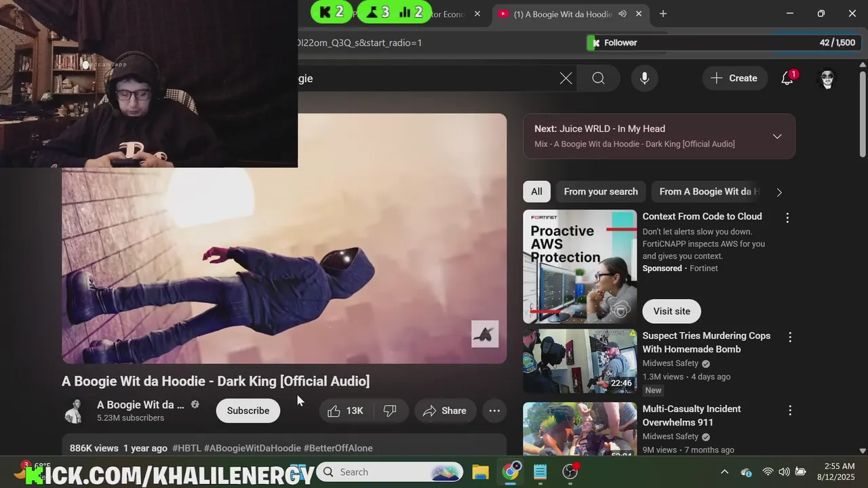The width and height of the screenshot is (868, 488).
Task: Open A Boogie Wit da Hoodie channel avatar
Action: tap(73, 411)
